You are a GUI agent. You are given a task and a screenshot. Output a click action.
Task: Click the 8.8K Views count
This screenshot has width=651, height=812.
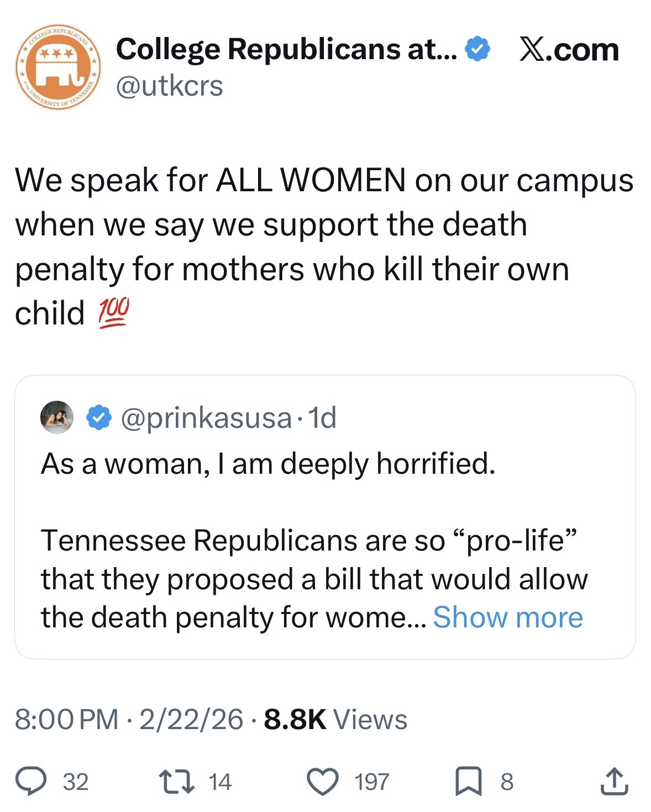[335, 719]
